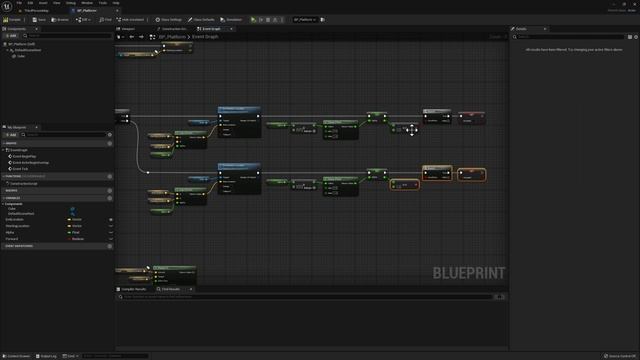Image resolution: width=640 pixels, height=360 pixels.
Task: Open the File menu
Action: tap(19, 3)
